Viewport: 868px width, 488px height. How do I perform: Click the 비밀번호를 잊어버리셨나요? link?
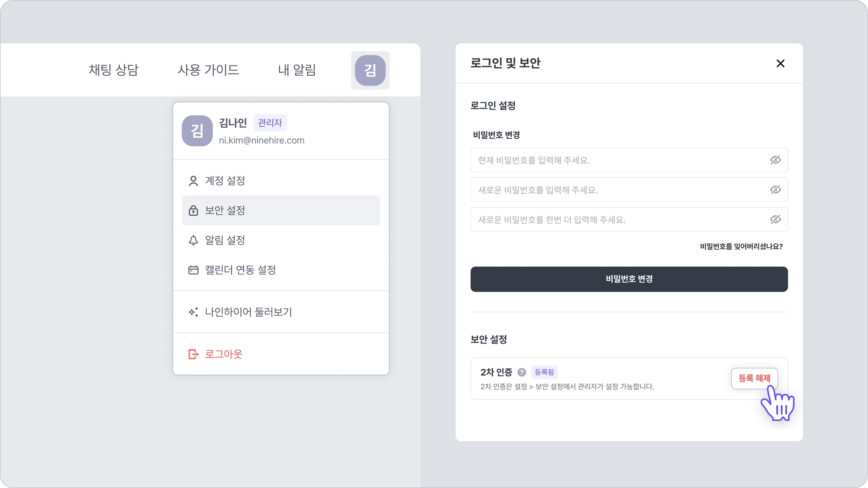tap(741, 247)
